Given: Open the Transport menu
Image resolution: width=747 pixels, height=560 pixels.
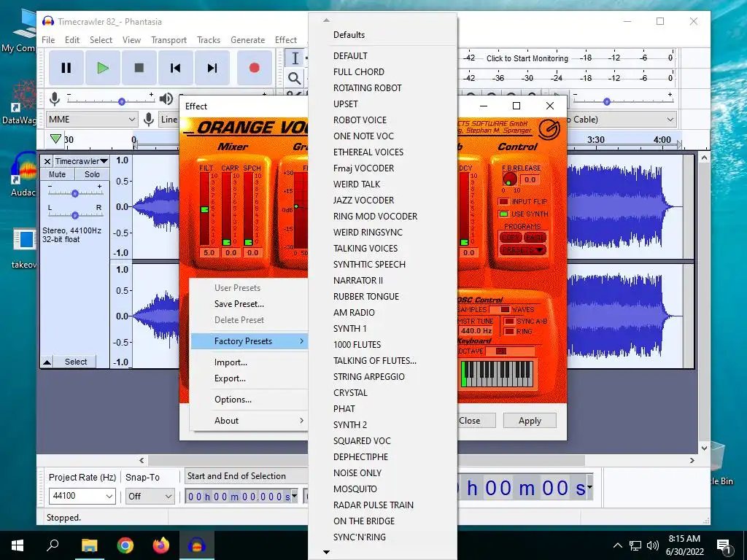Looking at the screenshot, I should tap(169, 40).
